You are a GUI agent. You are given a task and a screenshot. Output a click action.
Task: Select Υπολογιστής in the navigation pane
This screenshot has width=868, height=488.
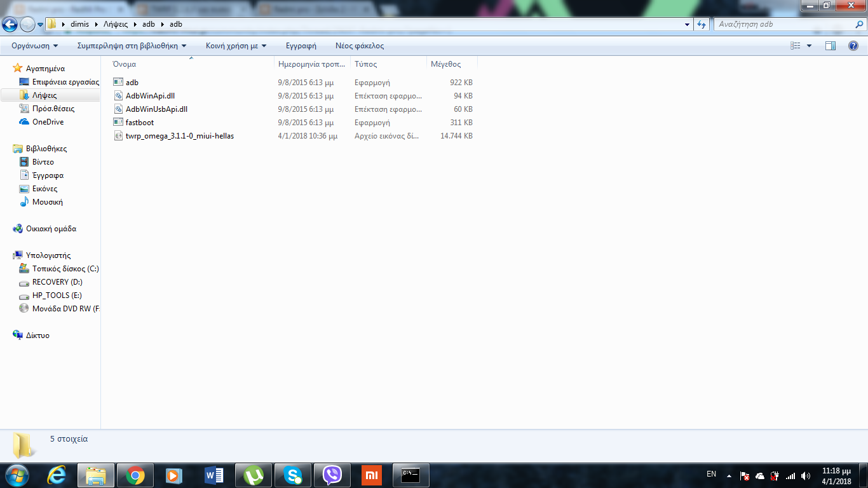pyautogui.click(x=48, y=255)
